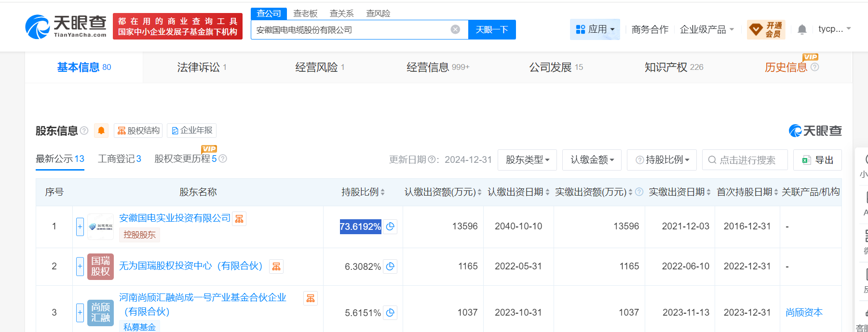Open the 持股比例 filter dropdown
This screenshot has height=332, width=868.
pos(662,160)
